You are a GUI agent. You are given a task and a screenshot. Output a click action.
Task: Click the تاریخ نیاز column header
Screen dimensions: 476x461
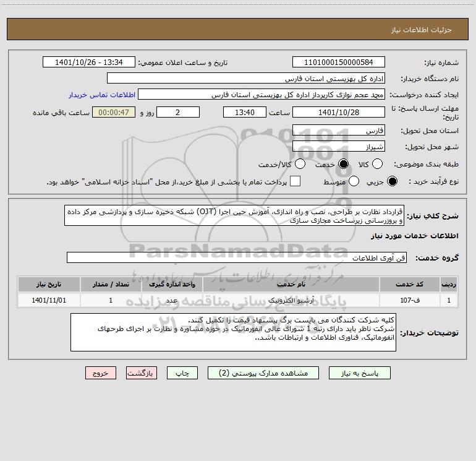(x=49, y=284)
